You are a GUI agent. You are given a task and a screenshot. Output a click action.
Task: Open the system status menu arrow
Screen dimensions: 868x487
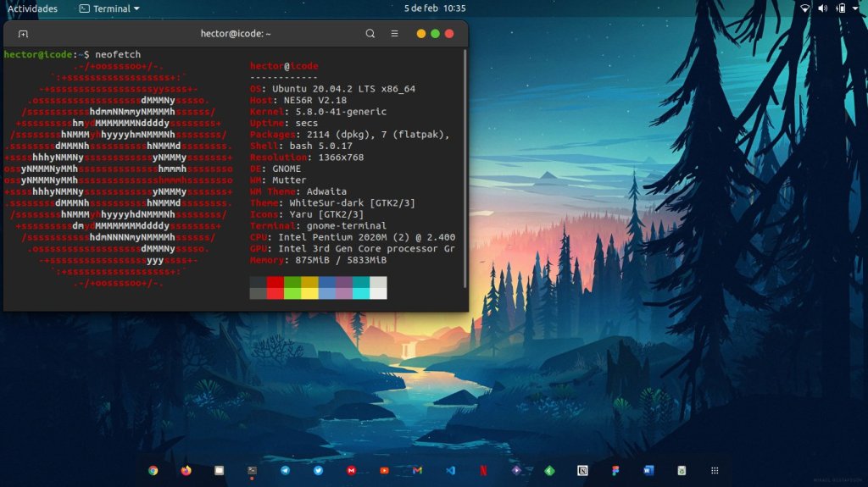tap(858, 8)
